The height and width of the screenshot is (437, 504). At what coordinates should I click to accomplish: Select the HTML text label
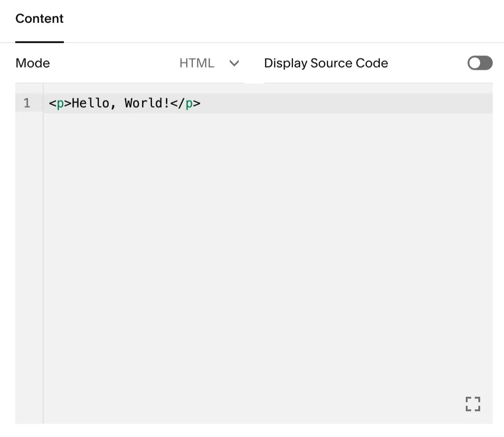pyautogui.click(x=196, y=63)
